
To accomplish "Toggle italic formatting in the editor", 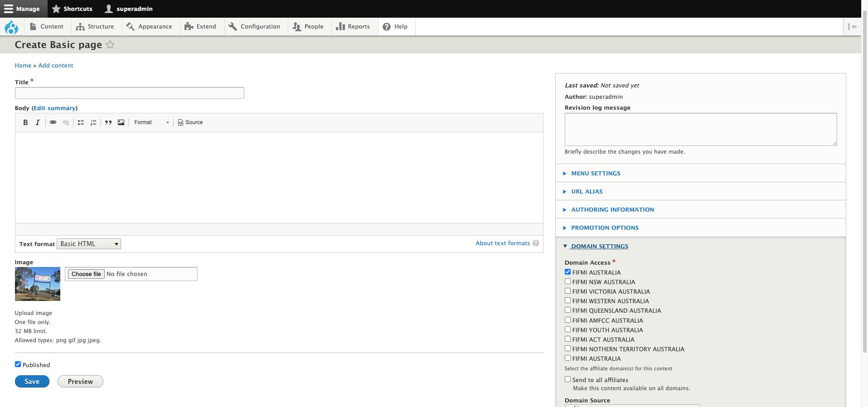I will 38,122.
